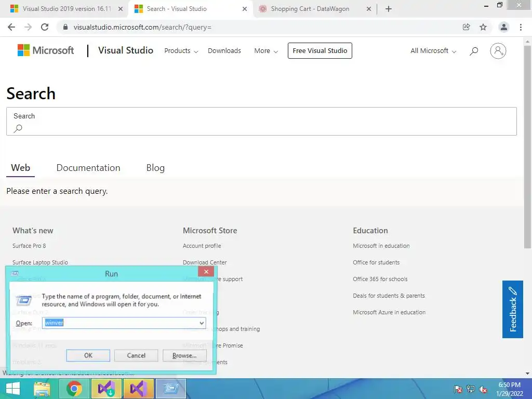
Task: Click the Visual Studio brand link
Action: pyautogui.click(x=126, y=50)
